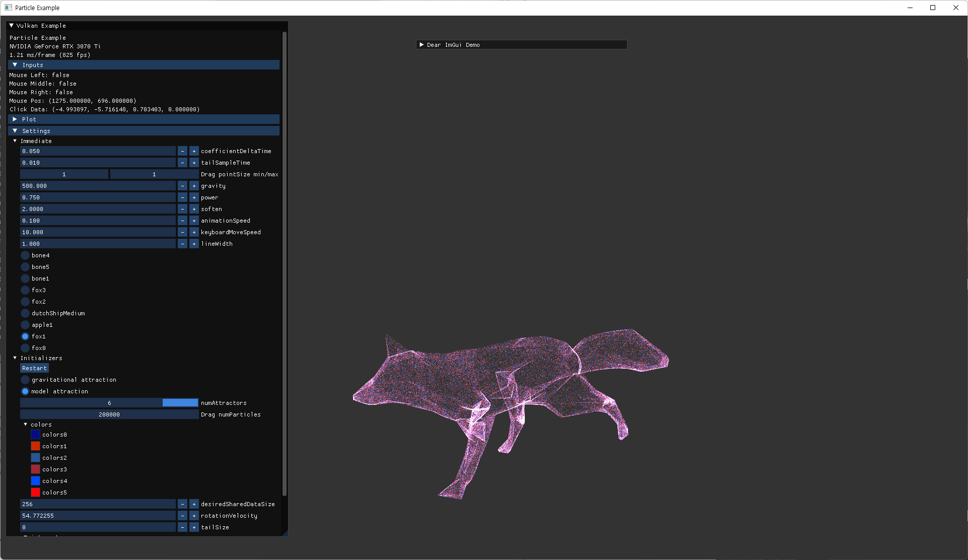Open the colors2 steel blue swatch
968x560 pixels.
tap(35, 458)
